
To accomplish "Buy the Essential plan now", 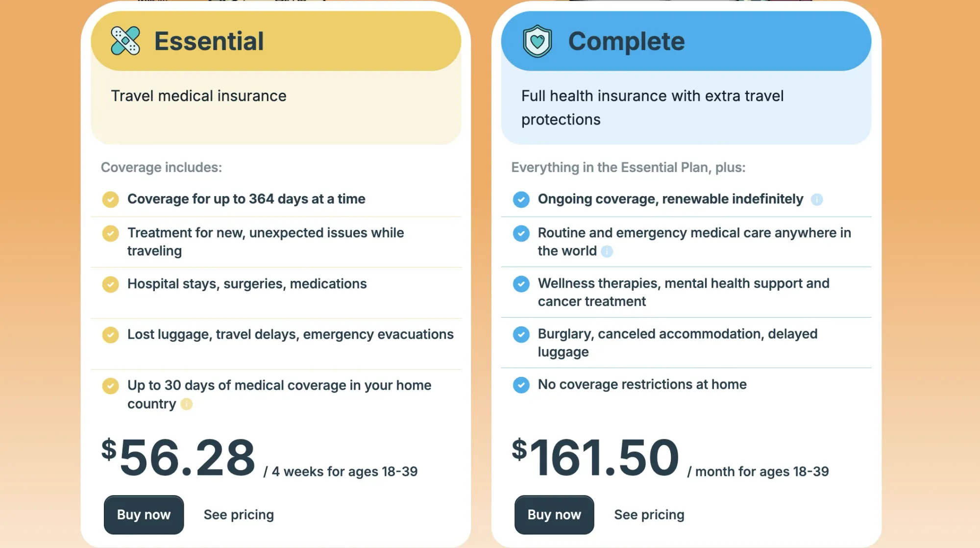I will pyautogui.click(x=144, y=515).
